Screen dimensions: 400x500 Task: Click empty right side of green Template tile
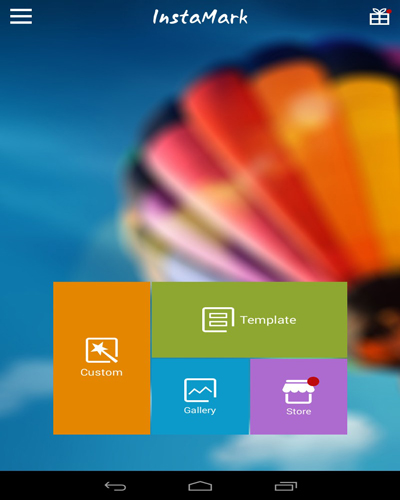click(x=322, y=320)
